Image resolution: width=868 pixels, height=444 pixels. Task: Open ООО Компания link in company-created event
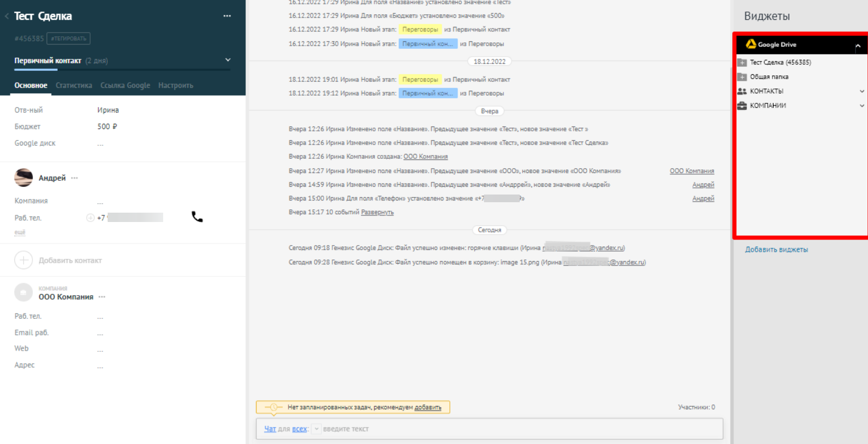click(x=426, y=157)
